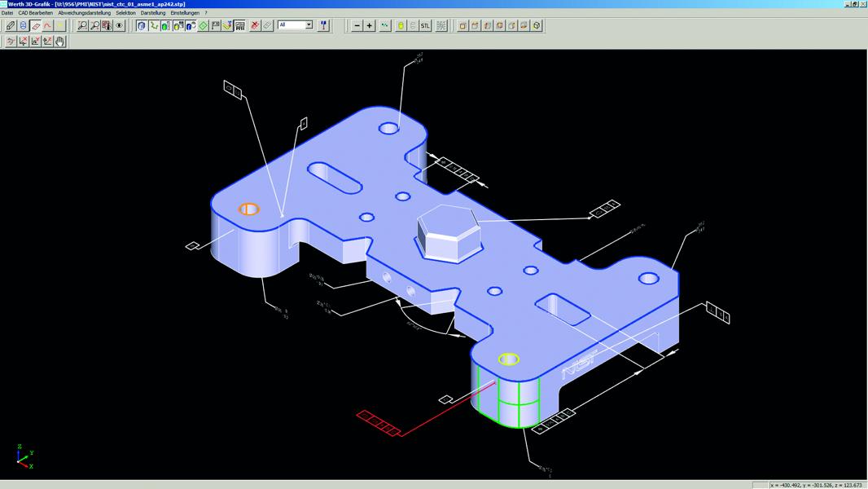The image size is (868, 489).
Task: Click the yellow point toolbar icon
Action: (x=59, y=25)
